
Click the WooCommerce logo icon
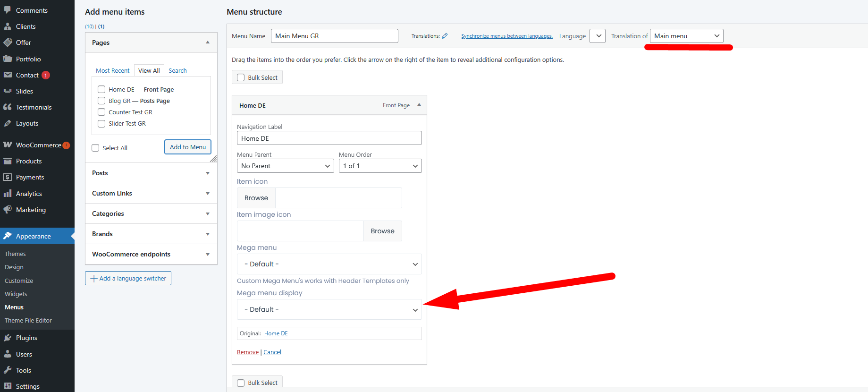pyautogui.click(x=8, y=145)
